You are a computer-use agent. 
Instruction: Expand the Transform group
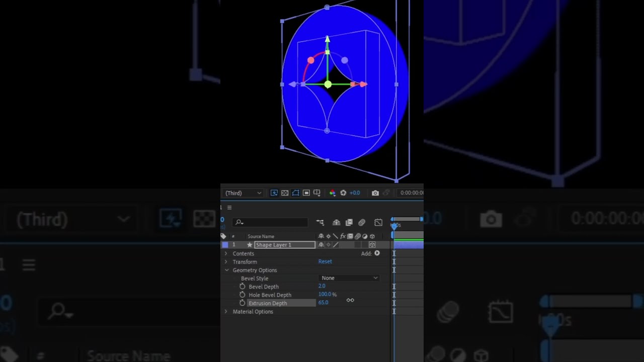226,262
